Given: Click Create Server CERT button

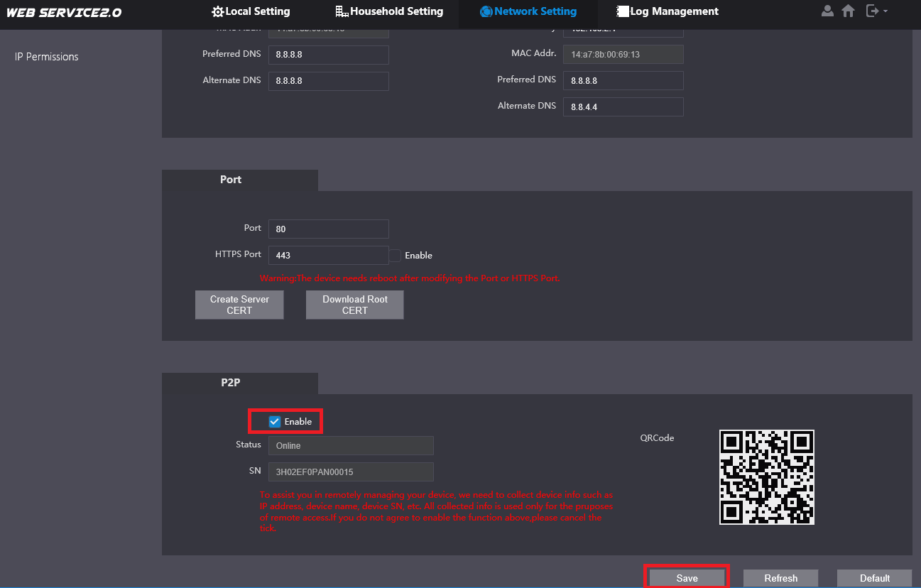Looking at the screenshot, I should 239,305.
